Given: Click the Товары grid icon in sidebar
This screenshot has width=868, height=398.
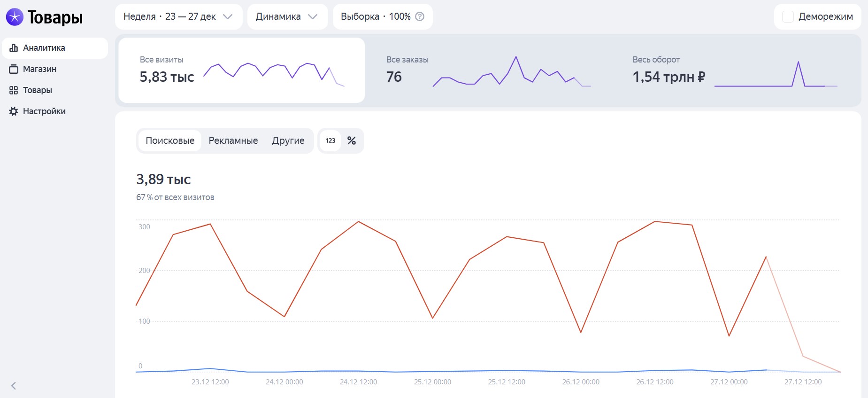Looking at the screenshot, I should (14, 90).
